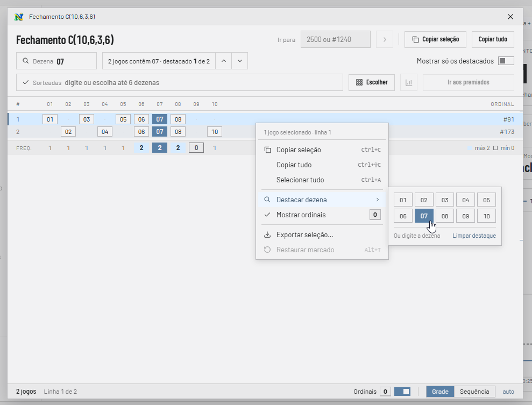Toggle the Ordinais switch in status bar

(x=402, y=392)
